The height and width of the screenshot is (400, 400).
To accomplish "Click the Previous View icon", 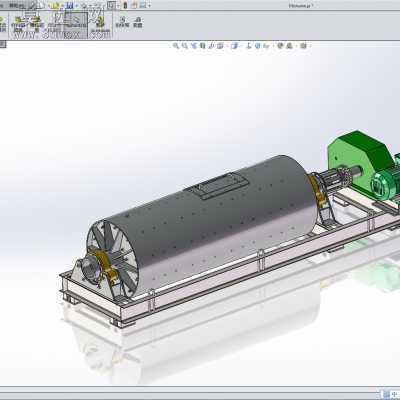I will (x=194, y=46).
